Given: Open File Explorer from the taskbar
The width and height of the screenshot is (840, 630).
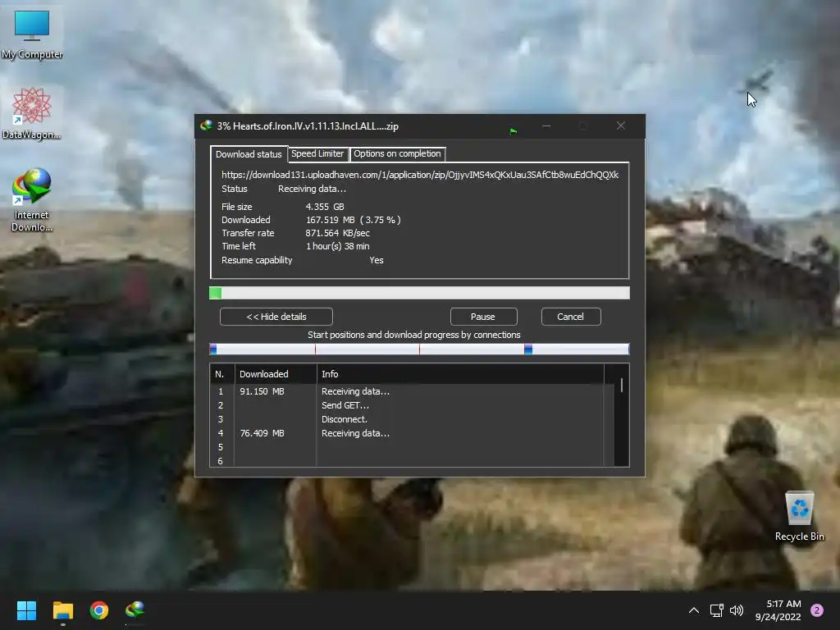Looking at the screenshot, I should point(62,610).
